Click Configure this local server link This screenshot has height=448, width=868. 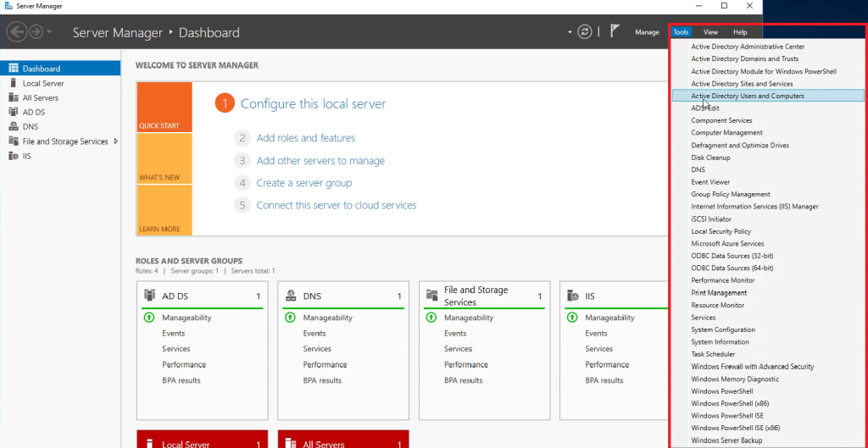313,103
